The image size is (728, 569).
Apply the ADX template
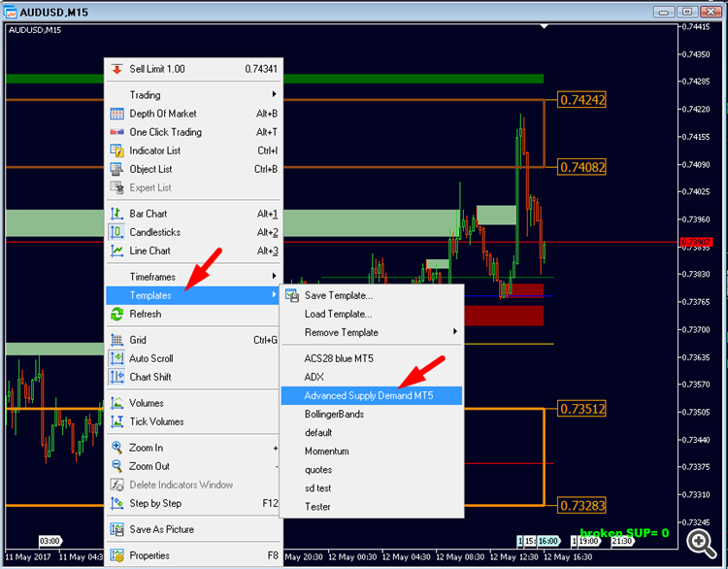tap(372, 377)
